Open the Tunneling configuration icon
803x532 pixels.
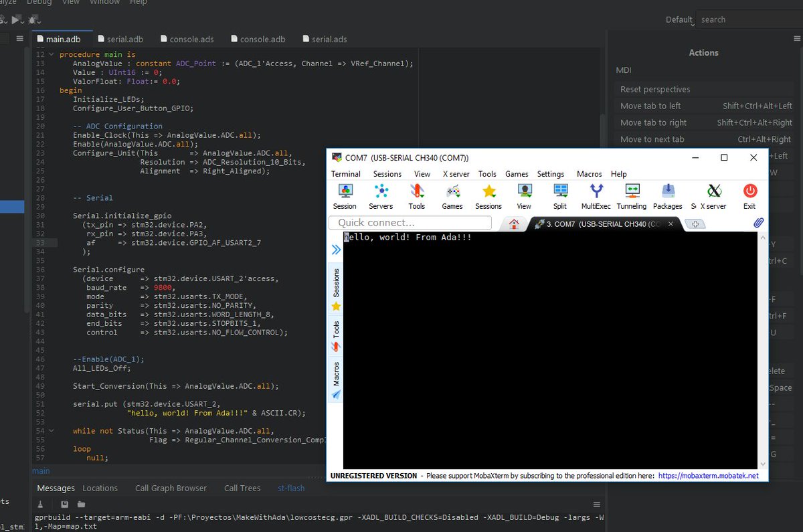tap(631, 195)
